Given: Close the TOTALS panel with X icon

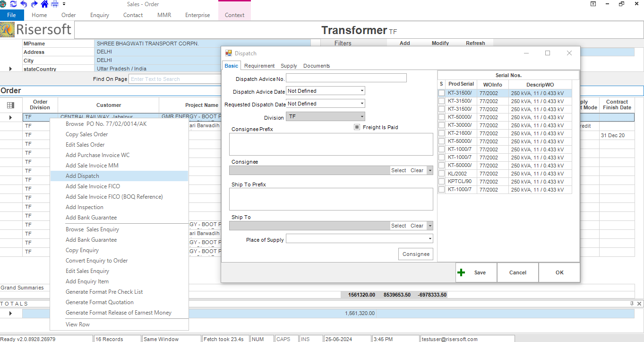Looking at the screenshot, I should pyautogui.click(x=639, y=303).
